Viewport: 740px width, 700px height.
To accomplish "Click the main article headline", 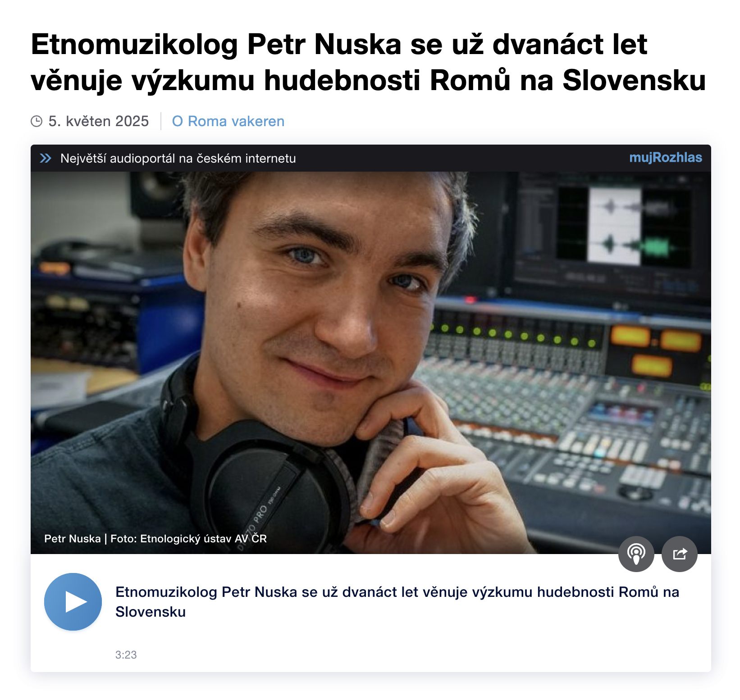I will point(368,62).
